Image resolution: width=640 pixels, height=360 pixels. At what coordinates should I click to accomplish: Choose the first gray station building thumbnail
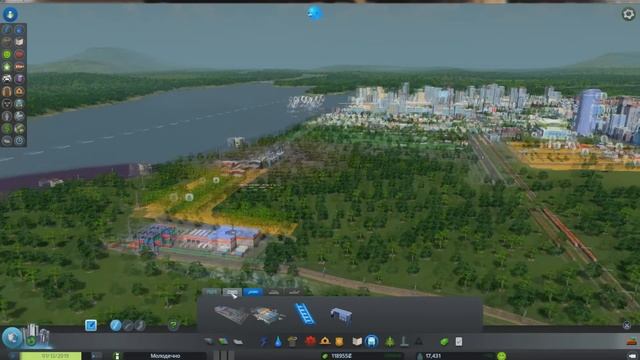pos(231,314)
